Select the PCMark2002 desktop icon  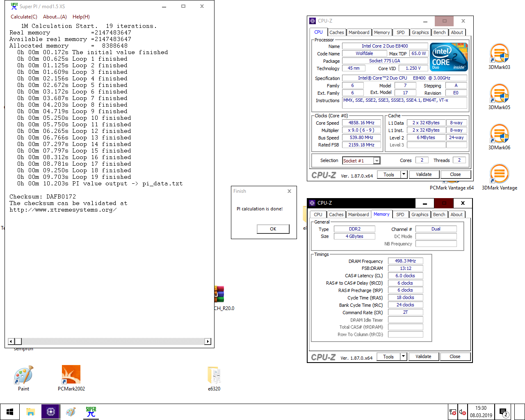point(71,378)
